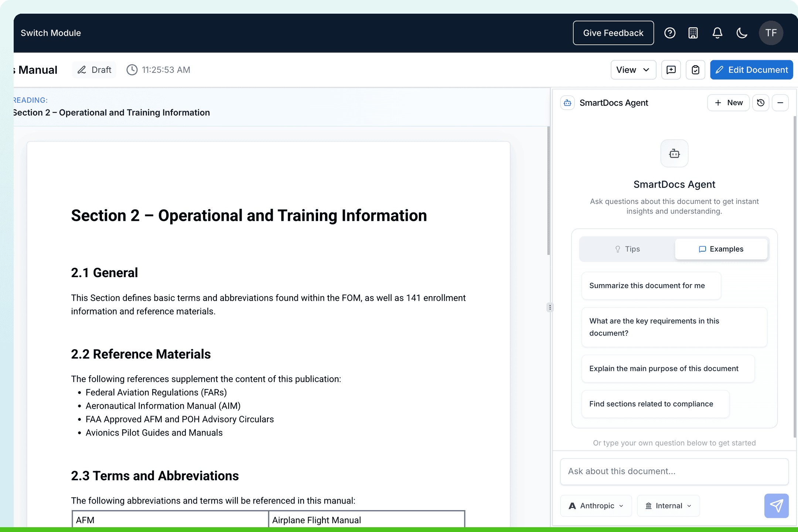
Task: Open the organization building icon
Action: 693,33
